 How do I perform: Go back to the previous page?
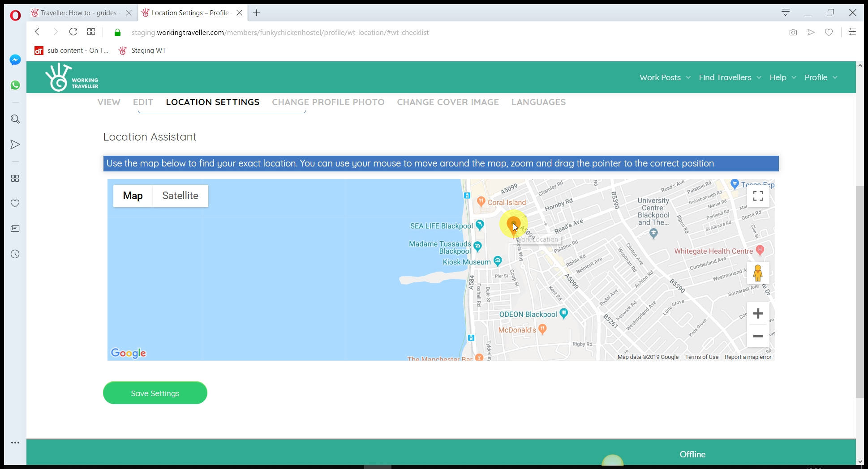pyautogui.click(x=38, y=32)
